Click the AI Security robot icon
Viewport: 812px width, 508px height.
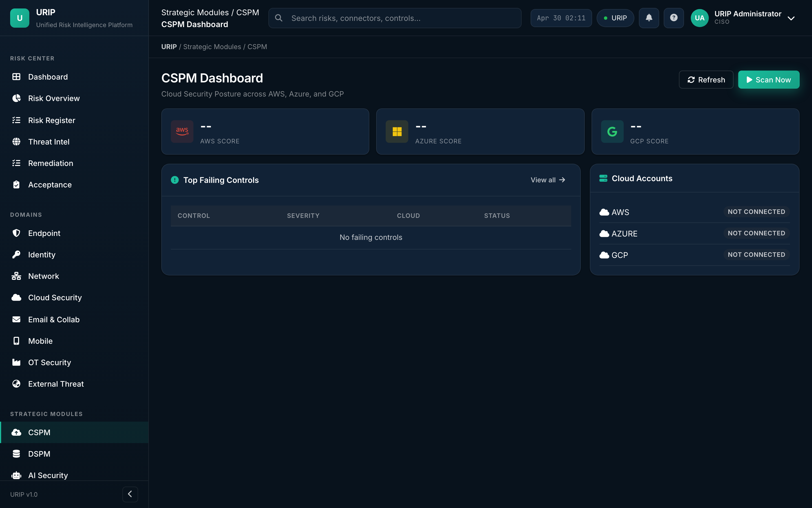click(16, 475)
